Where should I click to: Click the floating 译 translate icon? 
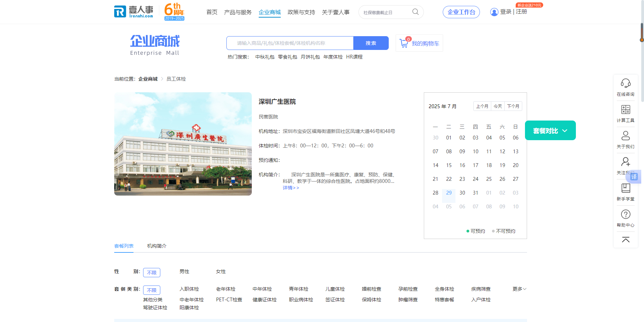click(634, 177)
